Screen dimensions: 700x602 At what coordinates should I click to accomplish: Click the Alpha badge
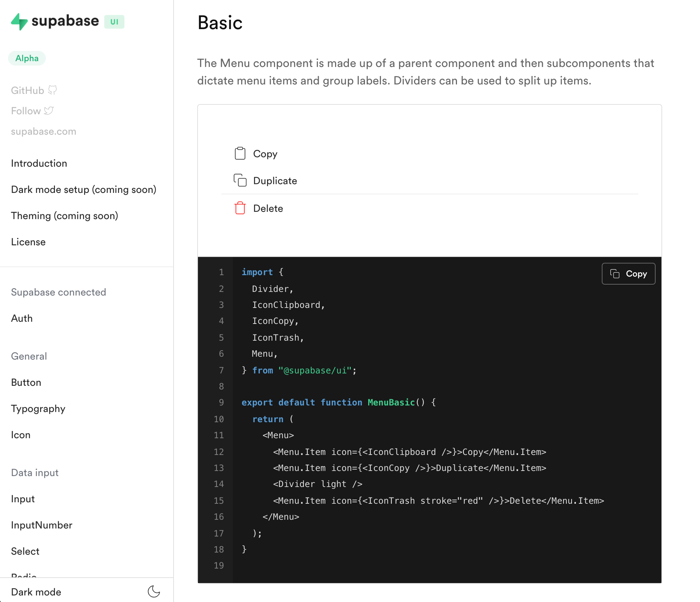tap(27, 58)
